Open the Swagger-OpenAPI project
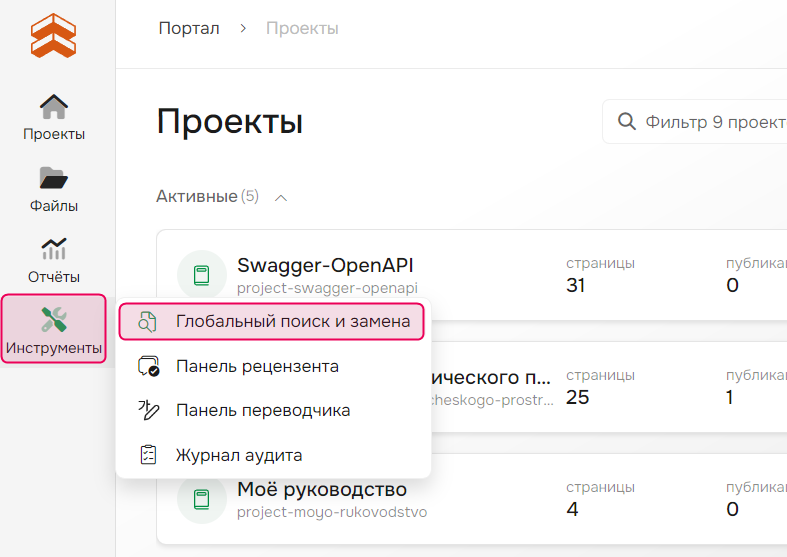This screenshot has width=787, height=557. 325,265
